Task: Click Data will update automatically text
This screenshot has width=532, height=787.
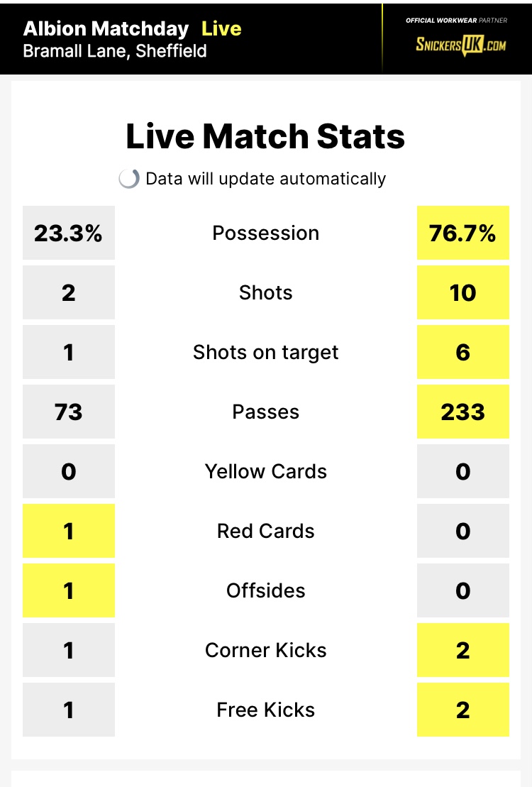Action: pyautogui.click(x=265, y=179)
